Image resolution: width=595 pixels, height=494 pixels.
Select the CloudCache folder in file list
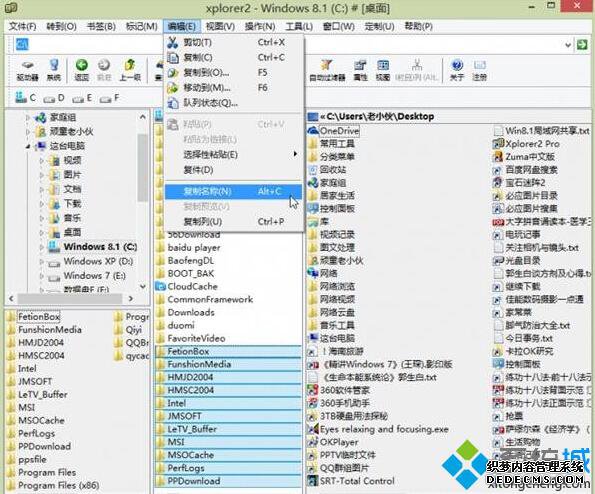(x=192, y=286)
